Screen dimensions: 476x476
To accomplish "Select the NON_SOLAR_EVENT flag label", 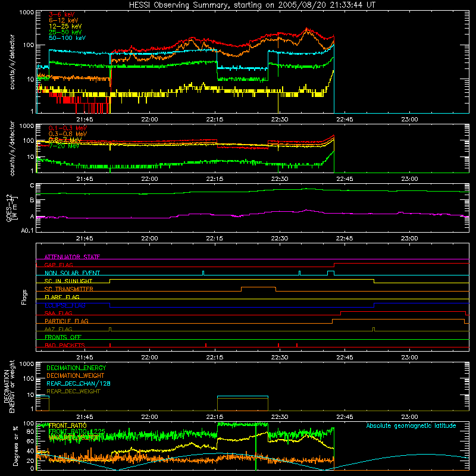I will 72,273.
